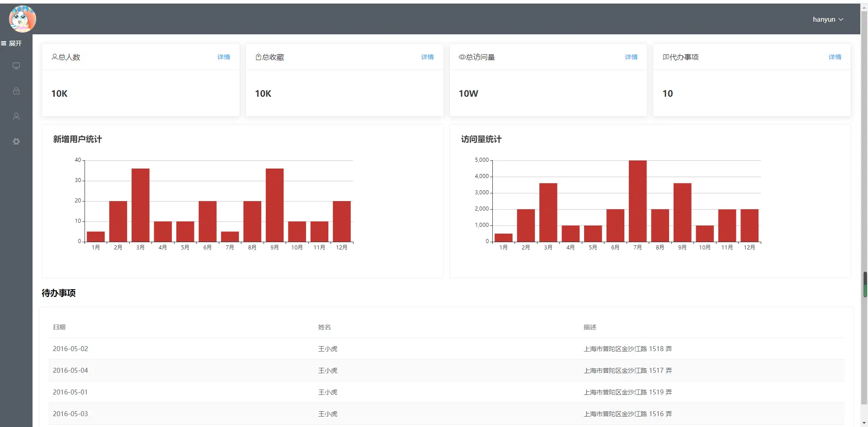
Task: Open 详情 link for 总收藏 card
Action: [428, 57]
